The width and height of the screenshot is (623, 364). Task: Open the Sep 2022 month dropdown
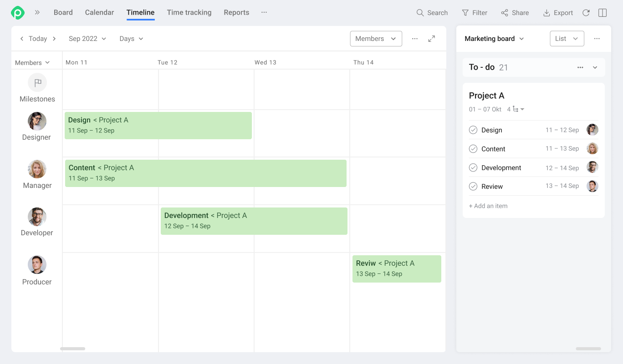[x=87, y=39]
